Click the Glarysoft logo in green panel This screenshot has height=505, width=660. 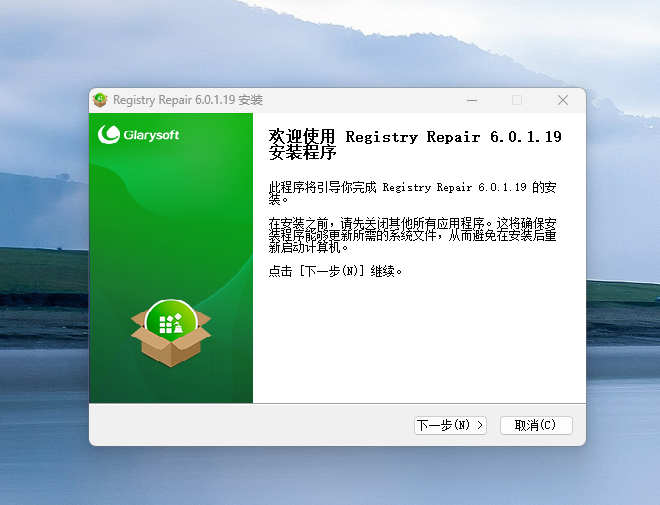pyautogui.click(x=138, y=135)
